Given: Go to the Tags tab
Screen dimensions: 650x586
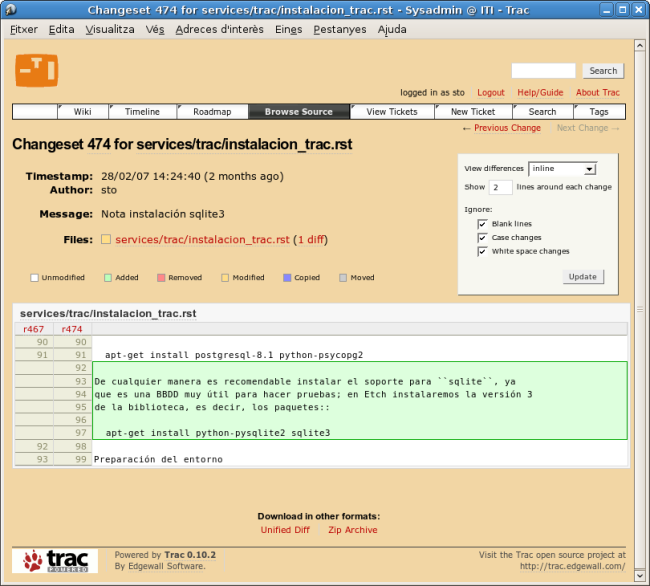Looking at the screenshot, I should pyautogui.click(x=599, y=111).
